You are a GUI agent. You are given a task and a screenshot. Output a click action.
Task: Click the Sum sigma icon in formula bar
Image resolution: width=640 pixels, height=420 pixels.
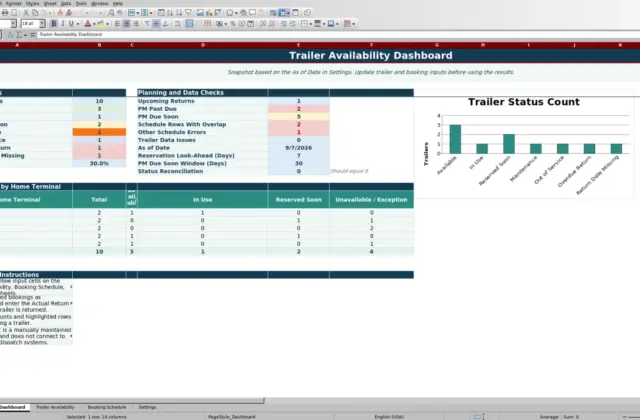pyautogui.click(x=19, y=35)
